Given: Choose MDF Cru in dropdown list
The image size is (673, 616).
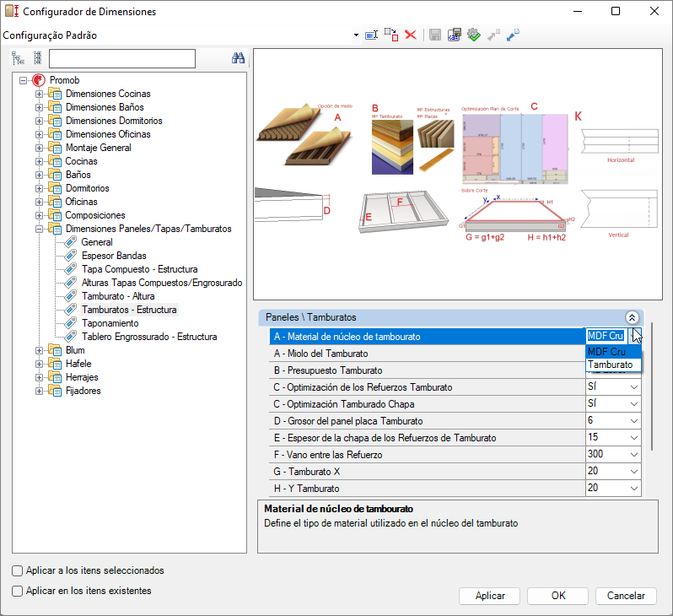Looking at the screenshot, I should click(x=613, y=352).
